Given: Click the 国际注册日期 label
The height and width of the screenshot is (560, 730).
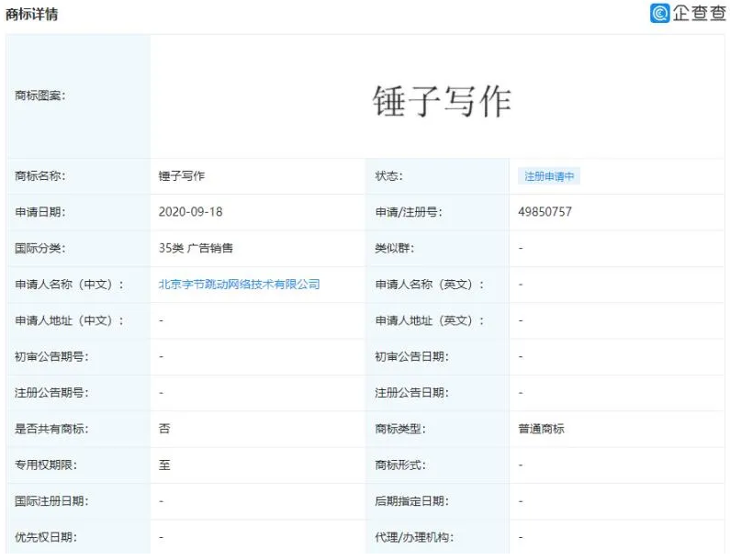Looking at the screenshot, I should 51,501.
